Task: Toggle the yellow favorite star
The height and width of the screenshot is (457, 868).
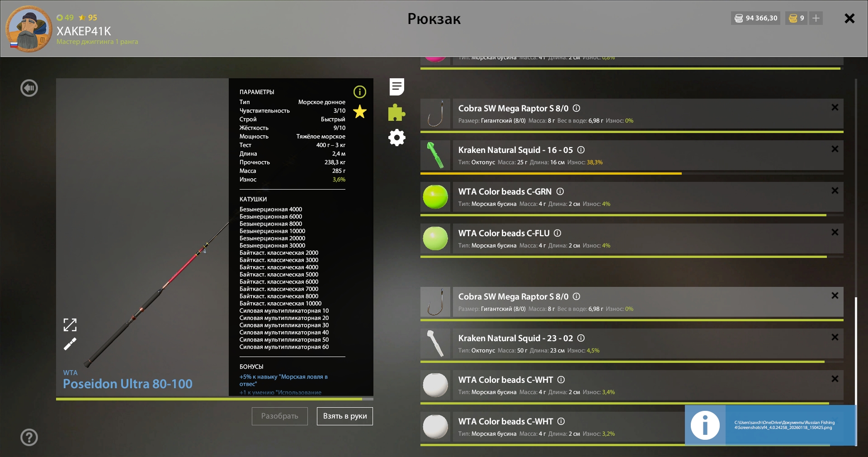Action: click(360, 111)
